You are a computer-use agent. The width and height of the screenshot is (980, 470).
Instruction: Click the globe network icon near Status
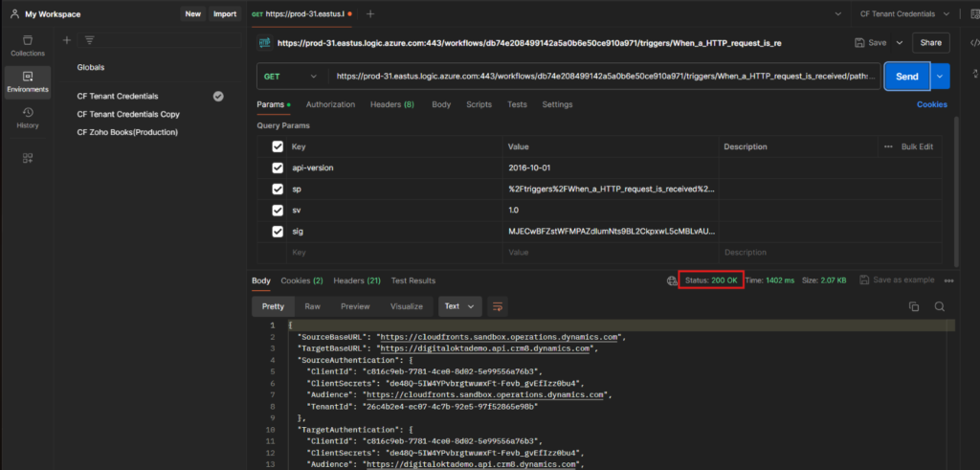point(671,280)
